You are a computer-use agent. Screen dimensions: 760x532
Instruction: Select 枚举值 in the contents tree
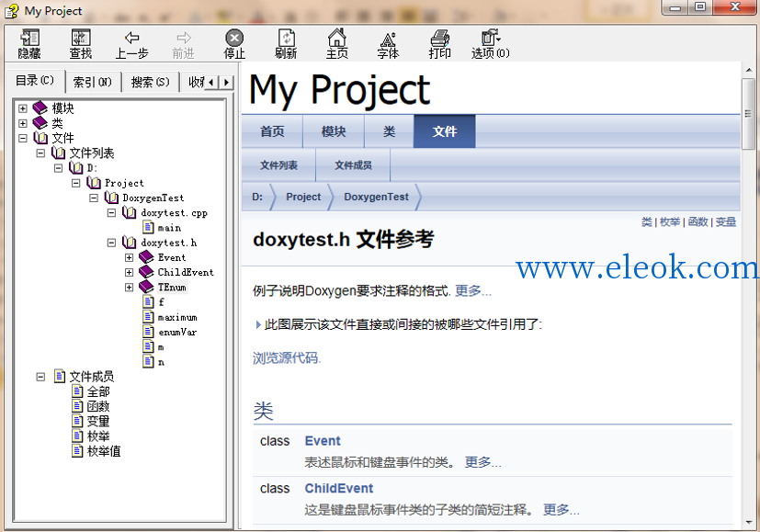pos(104,451)
